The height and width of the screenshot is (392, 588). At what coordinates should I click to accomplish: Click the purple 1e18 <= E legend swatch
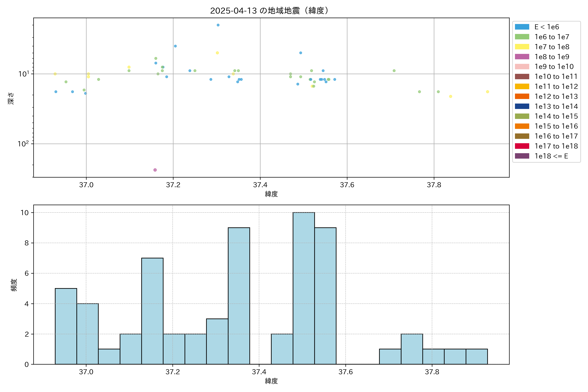point(522,156)
